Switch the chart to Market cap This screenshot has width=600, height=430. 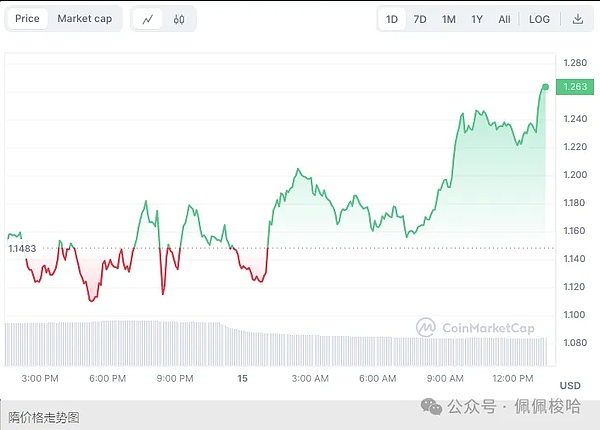[x=85, y=19]
